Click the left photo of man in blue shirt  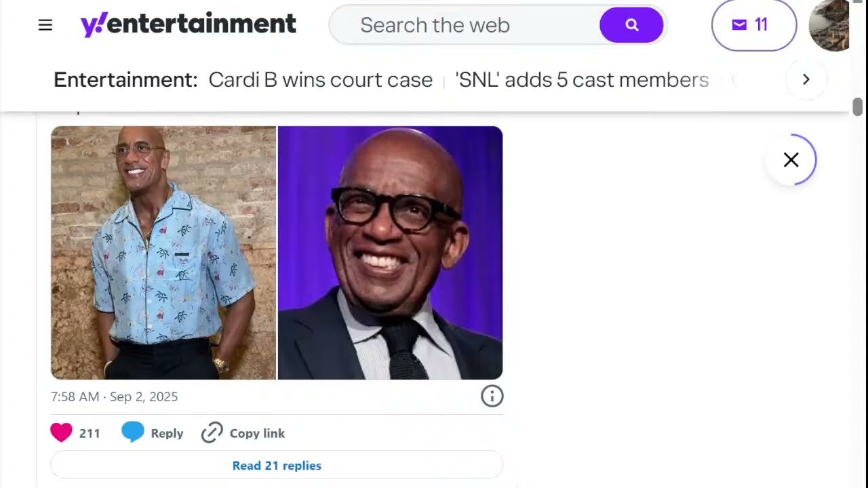pyautogui.click(x=163, y=253)
